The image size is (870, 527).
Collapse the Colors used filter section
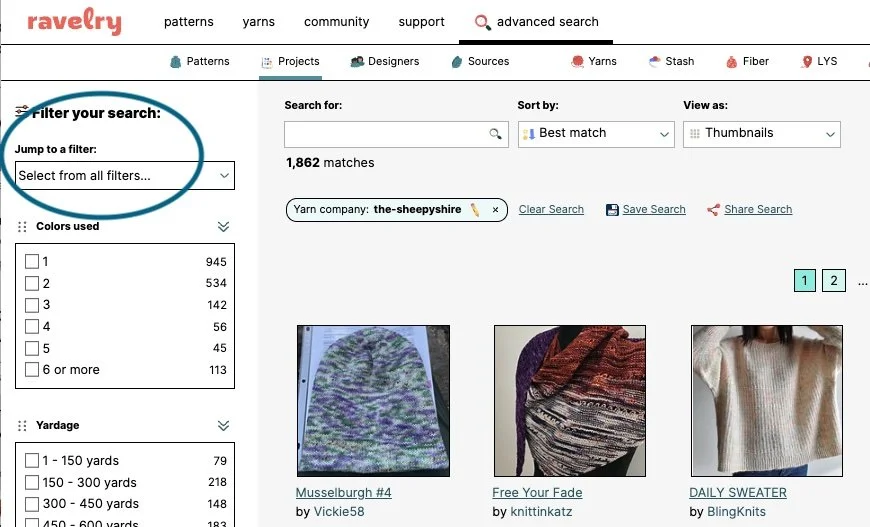[224, 226]
